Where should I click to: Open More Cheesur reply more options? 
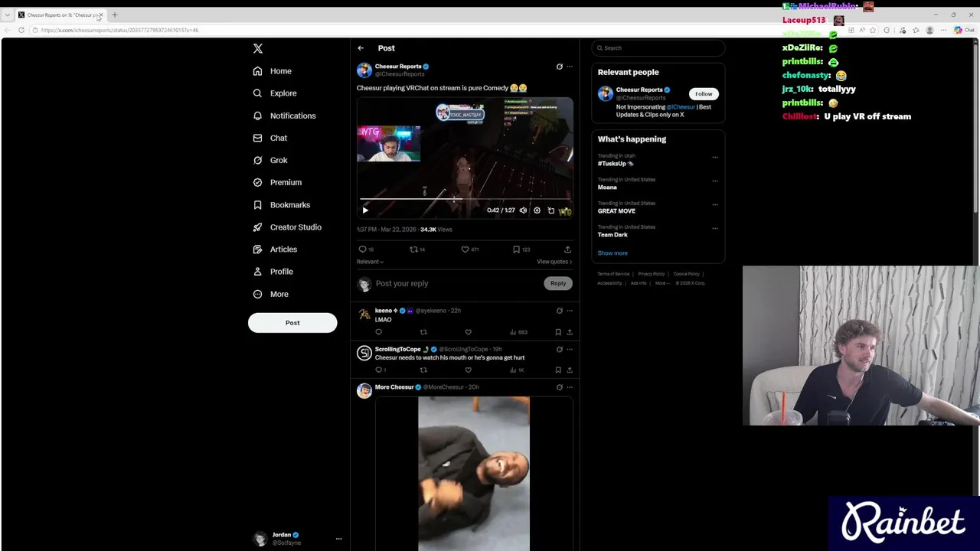click(x=570, y=387)
